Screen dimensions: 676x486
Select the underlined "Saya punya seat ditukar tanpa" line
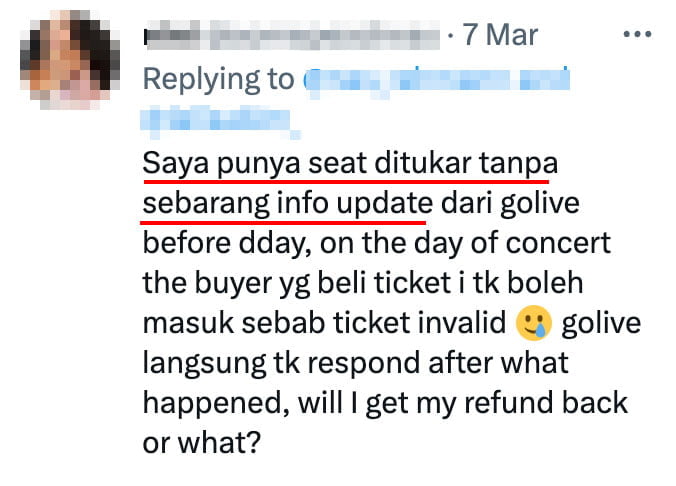350,164
